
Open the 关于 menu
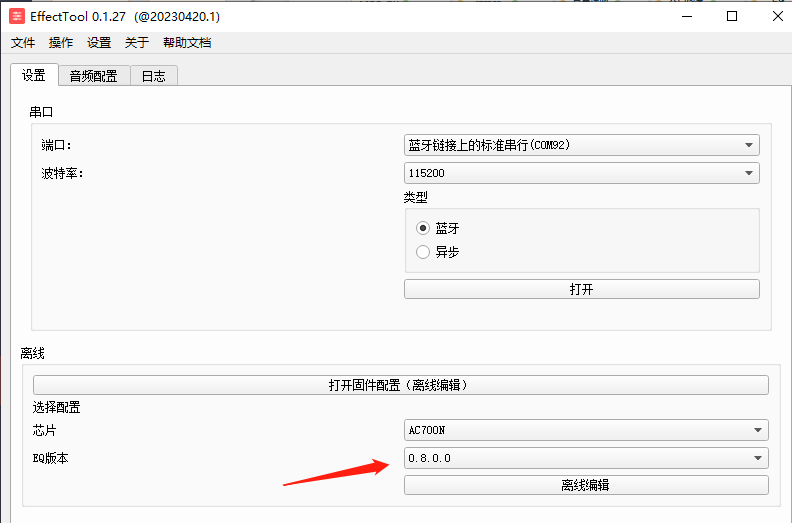pyautogui.click(x=137, y=43)
